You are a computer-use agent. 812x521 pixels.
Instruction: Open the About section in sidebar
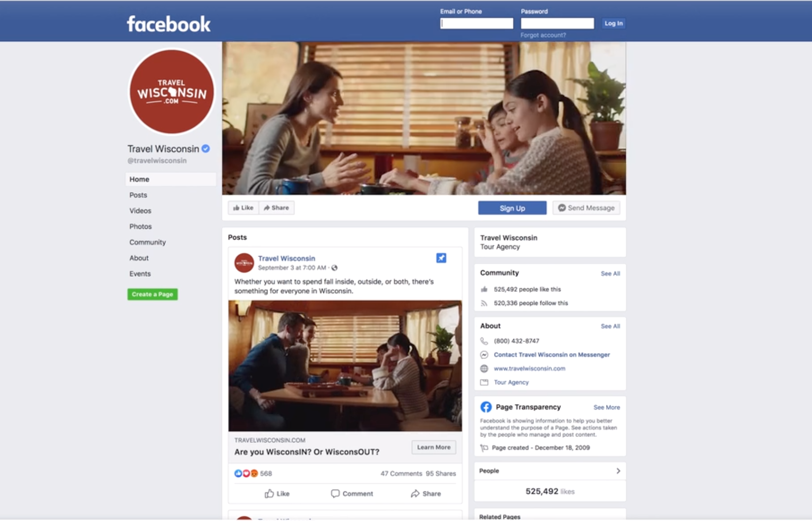(x=139, y=258)
